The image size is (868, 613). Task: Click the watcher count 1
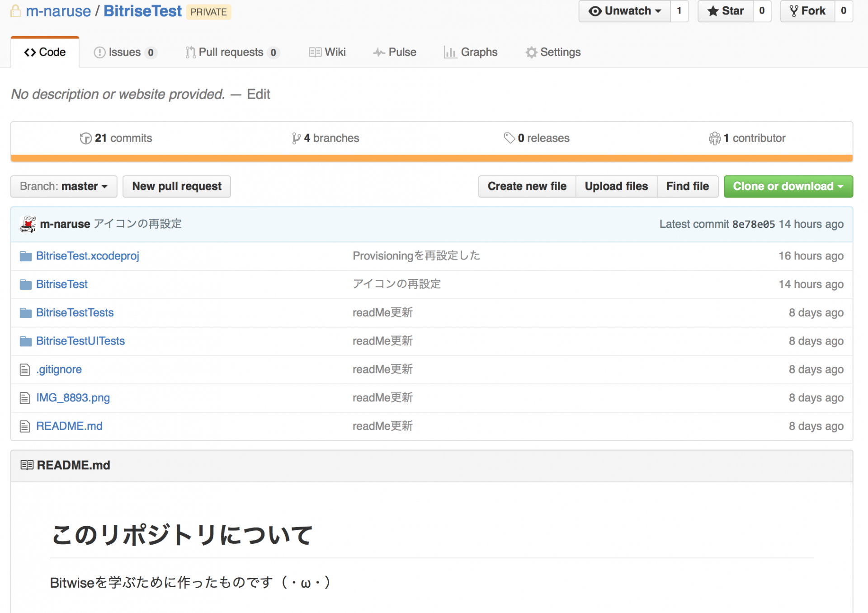(x=679, y=11)
